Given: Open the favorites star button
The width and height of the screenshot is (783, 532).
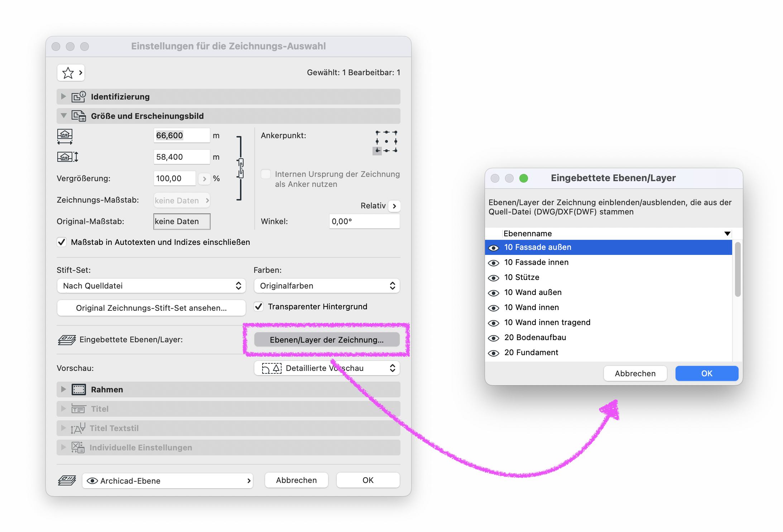Looking at the screenshot, I should pyautogui.click(x=71, y=73).
